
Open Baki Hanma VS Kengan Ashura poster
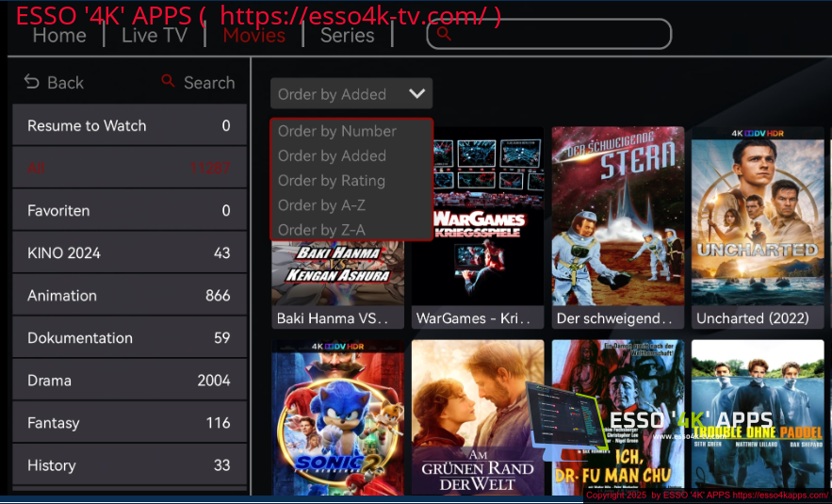pos(338,273)
